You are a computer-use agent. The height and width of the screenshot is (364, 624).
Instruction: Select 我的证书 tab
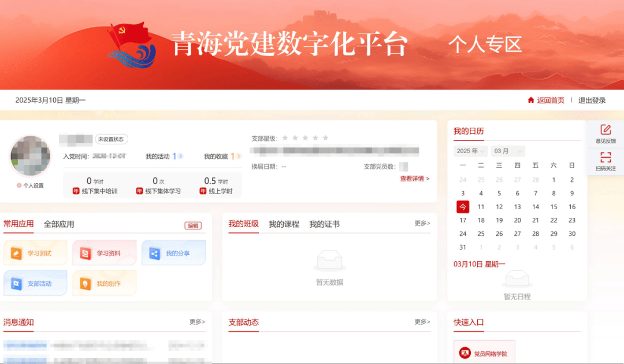[x=324, y=224]
